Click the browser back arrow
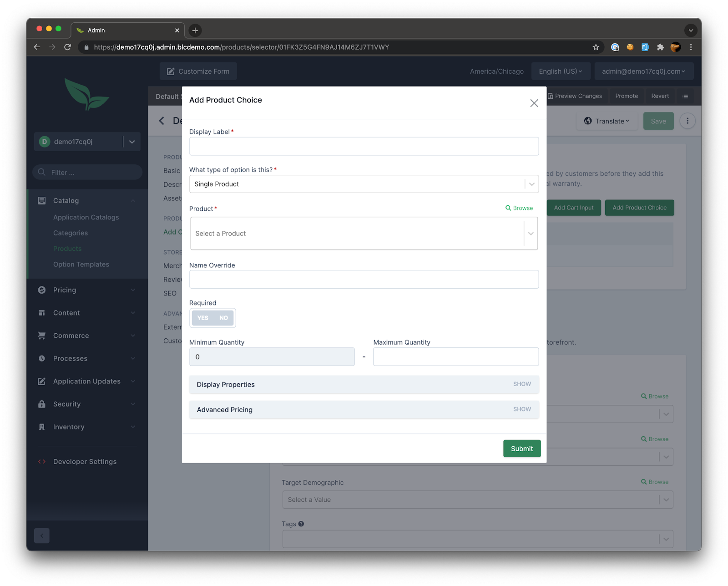The width and height of the screenshot is (728, 586). 37,47
